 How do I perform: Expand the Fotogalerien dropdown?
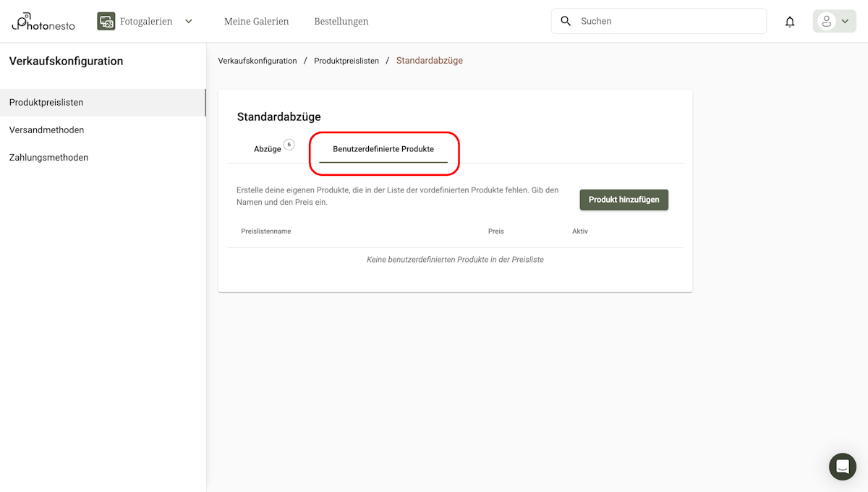(x=188, y=21)
